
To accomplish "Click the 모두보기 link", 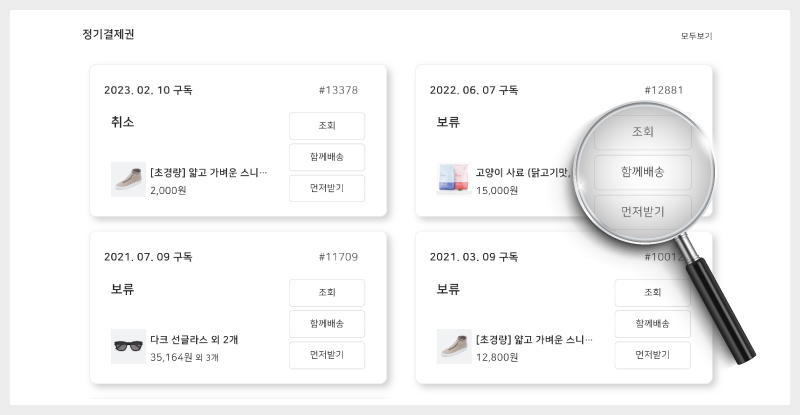I will [696, 36].
